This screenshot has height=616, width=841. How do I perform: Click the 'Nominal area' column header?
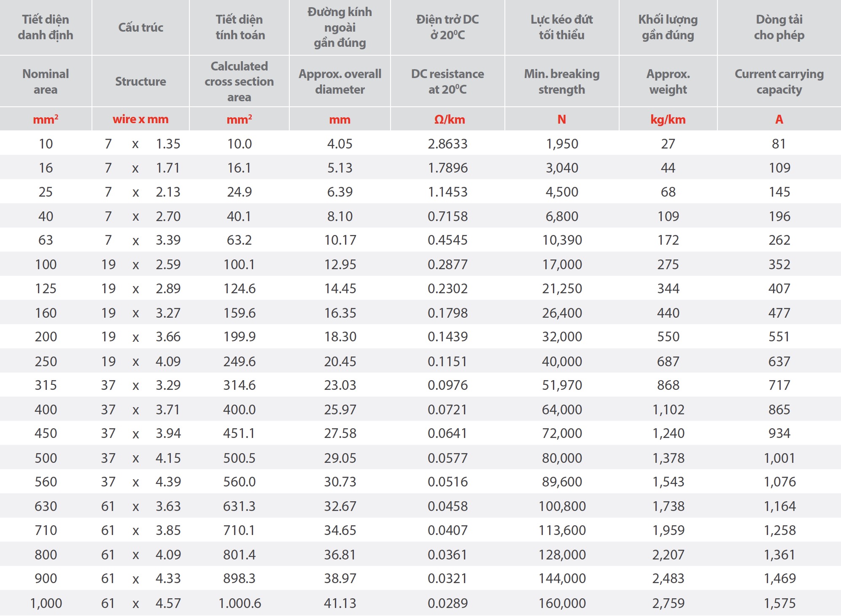tap(46, 81)
